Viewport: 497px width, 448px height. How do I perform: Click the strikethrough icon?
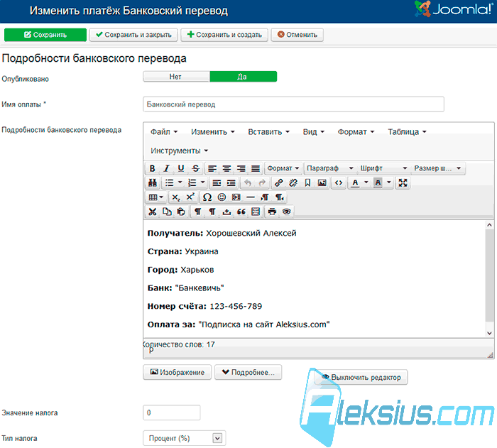(195, 168)
